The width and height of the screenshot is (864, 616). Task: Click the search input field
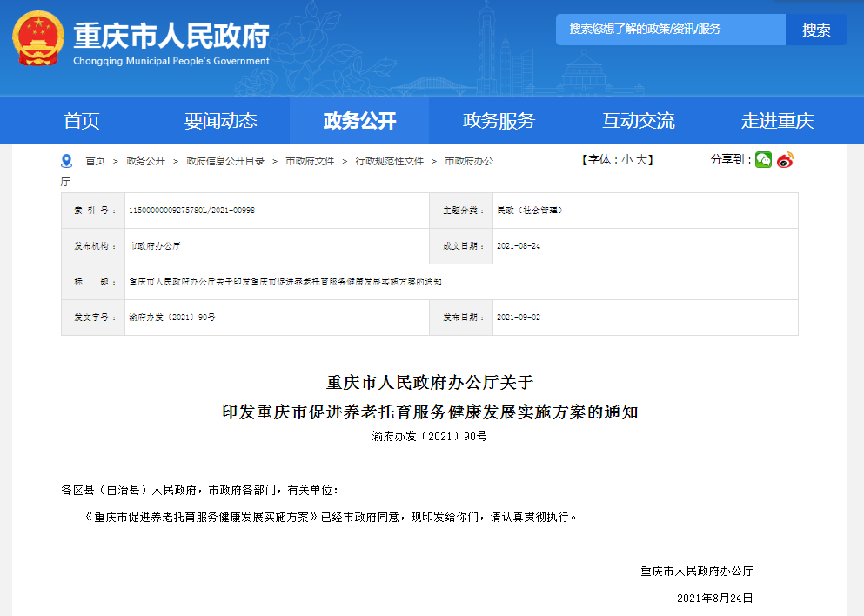pyautogui.click(x=670, y=30)
